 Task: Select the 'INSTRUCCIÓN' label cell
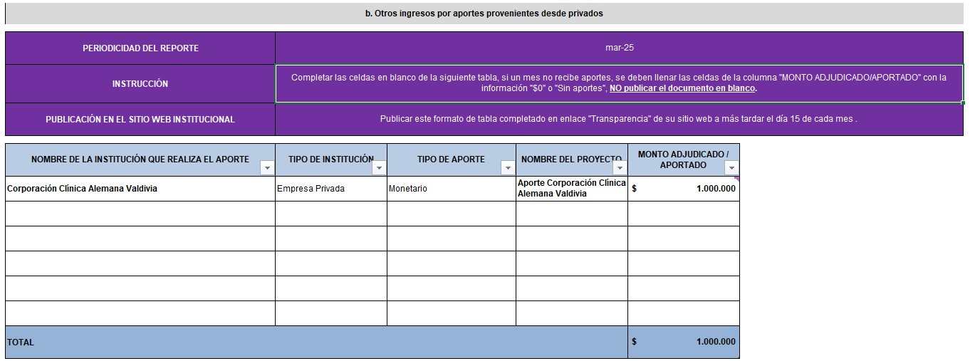coord(140,84)
